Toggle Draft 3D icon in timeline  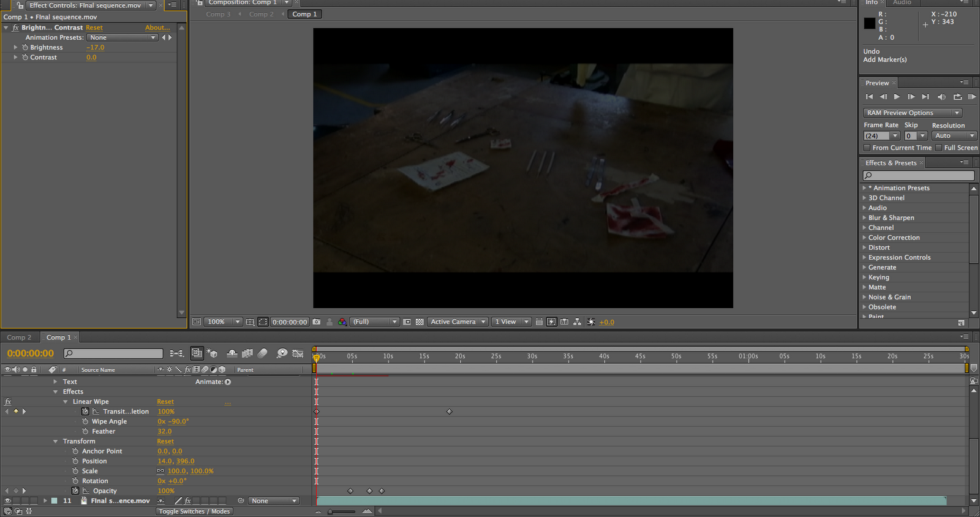(x=212, y=353)
